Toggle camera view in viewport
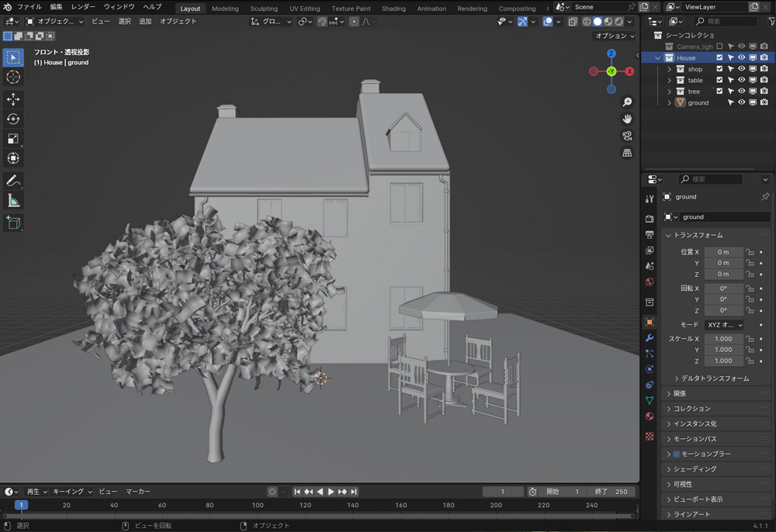The image size is (776, 532). click(x=627, y=136)
